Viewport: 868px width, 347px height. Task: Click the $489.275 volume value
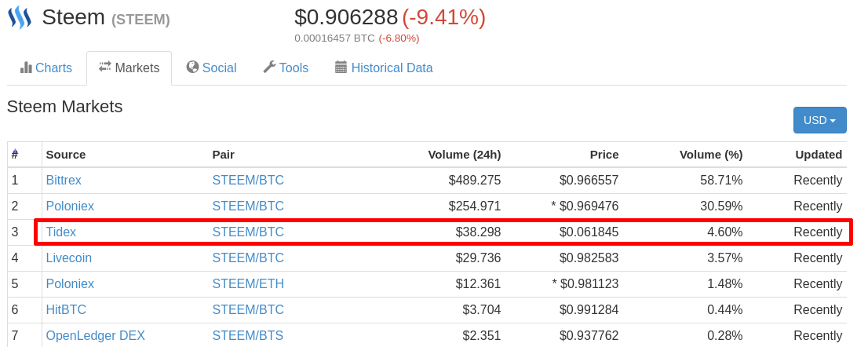(x=474, y=181)
